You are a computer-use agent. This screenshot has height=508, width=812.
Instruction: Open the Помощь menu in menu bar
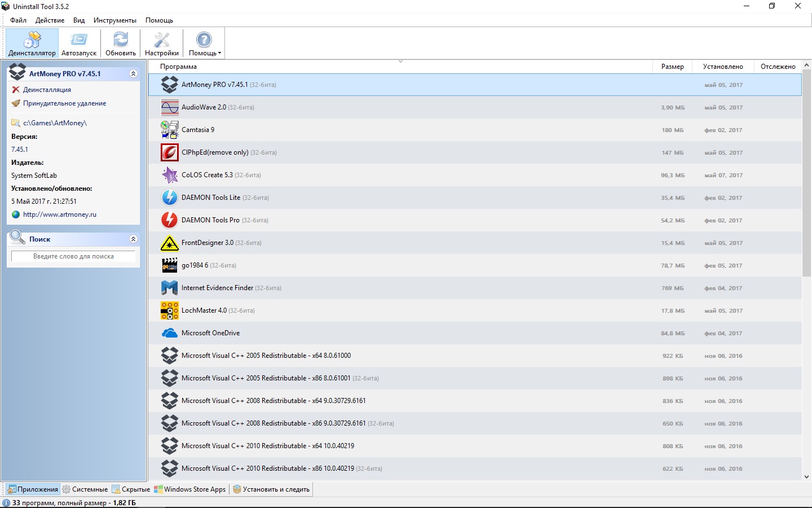(160, 20)
